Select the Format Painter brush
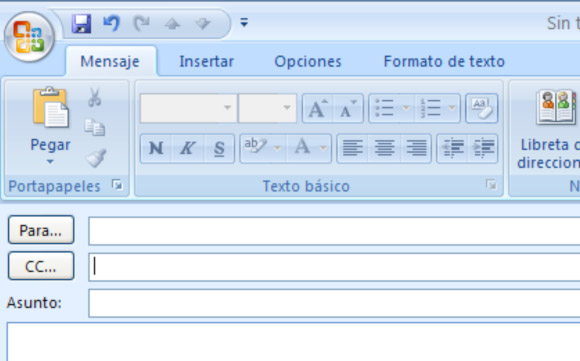The width and height of the screenshot is (580, 361). point(96,158)
